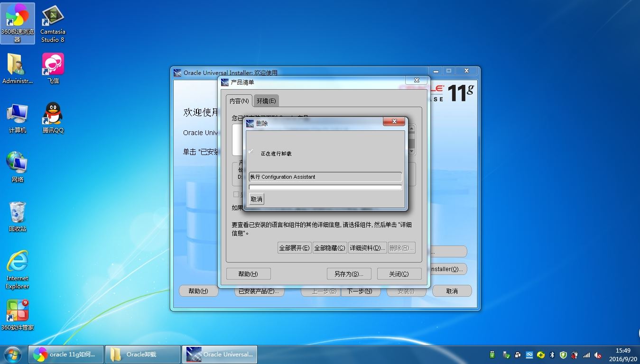Click the green shield lightning tray icon
Image resolution: width=640 pixels, height=364 pixels.
pyautogui.click(x=563, y=355)
